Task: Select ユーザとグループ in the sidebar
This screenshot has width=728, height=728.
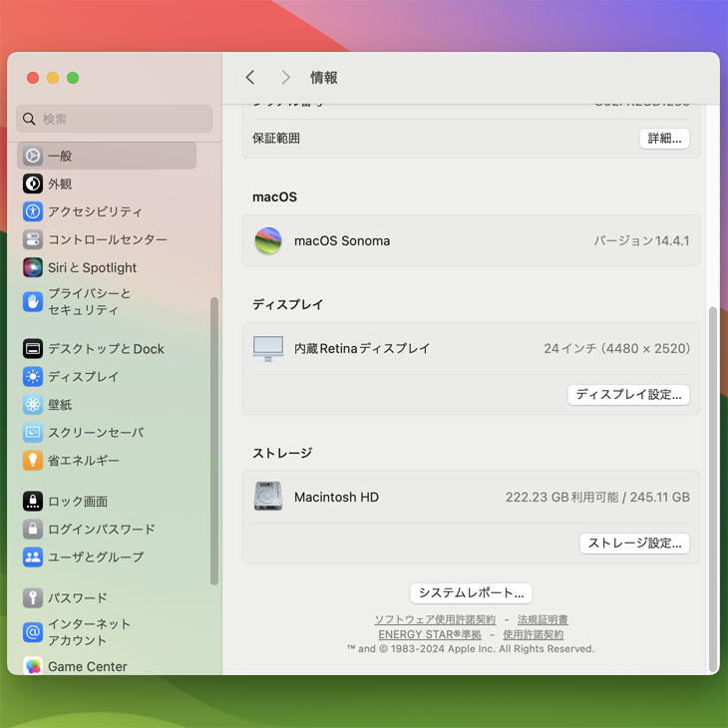Action: 96,557
